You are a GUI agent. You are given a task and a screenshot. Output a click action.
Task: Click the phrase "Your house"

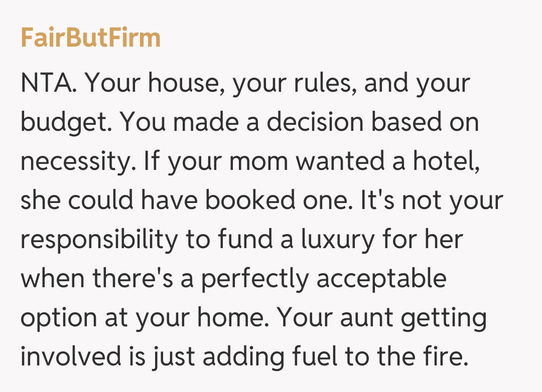149,84
